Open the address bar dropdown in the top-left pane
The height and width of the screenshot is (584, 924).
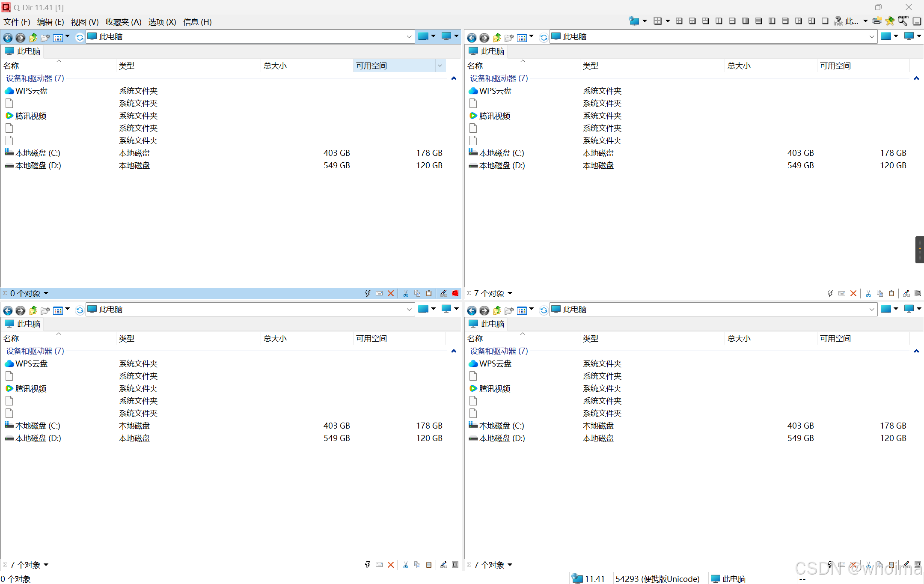(x=409, y=37)
